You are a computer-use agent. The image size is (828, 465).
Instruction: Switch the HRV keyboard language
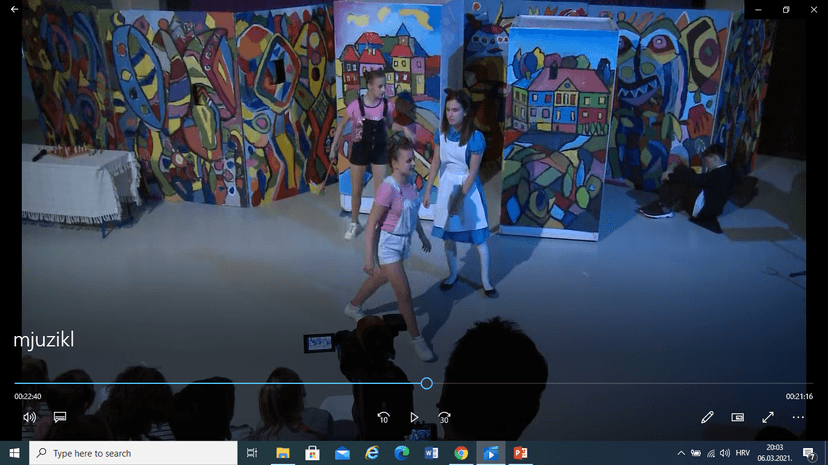[743, 453]
